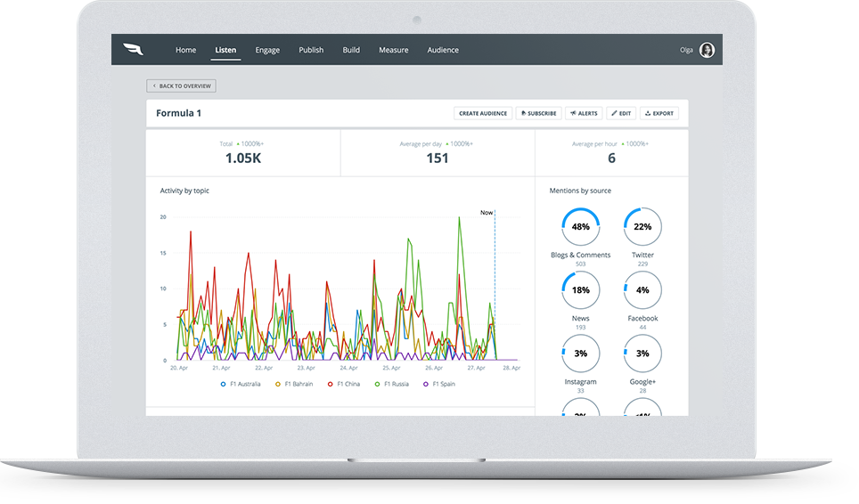The image size is (859, 504).
Task: Click the Facebook source label
Action: pos(642,319)
